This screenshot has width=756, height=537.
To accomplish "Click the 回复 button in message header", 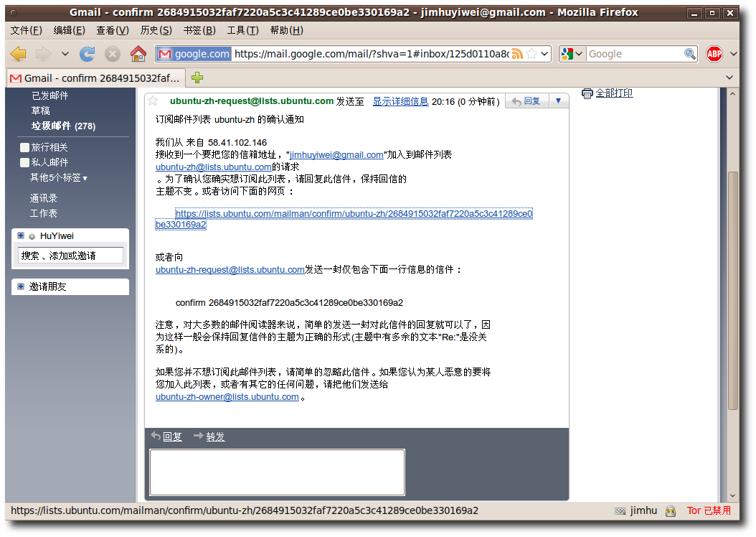I will click(x=527, y=101).
